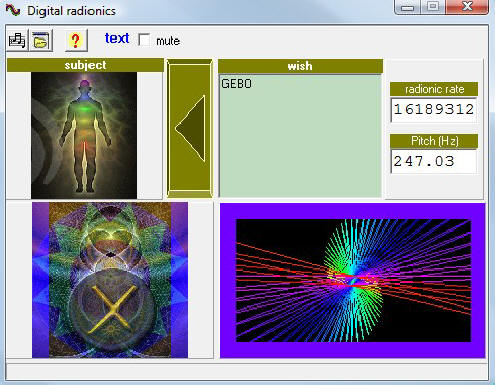Click the music notes sound toolbar icon

click(x=17, y=40)
